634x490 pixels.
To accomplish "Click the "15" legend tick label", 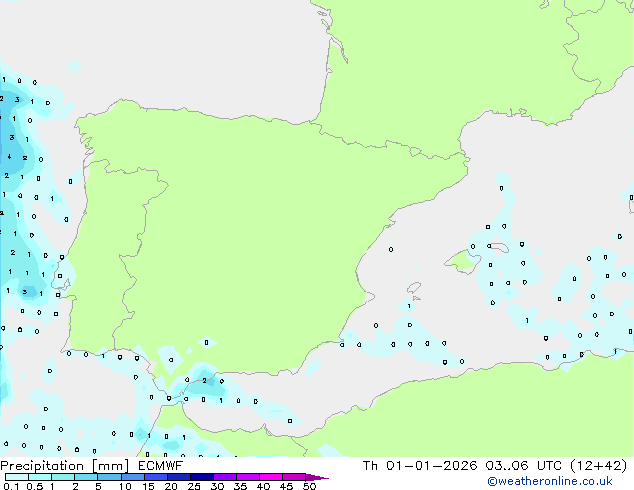I will click(148, 486).
